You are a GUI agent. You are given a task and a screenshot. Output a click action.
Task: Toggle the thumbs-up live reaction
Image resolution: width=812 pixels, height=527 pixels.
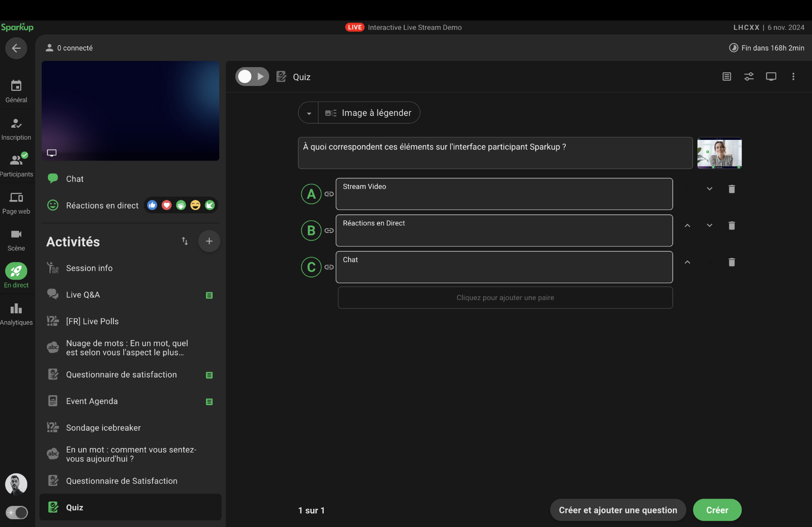point(152,205)
